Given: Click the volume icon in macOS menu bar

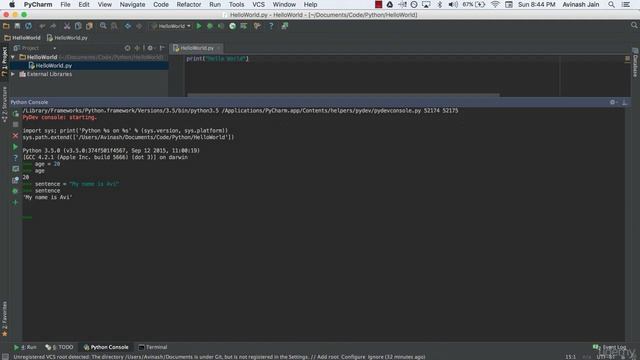Looking at the screenshot, I should click(453, 4).
